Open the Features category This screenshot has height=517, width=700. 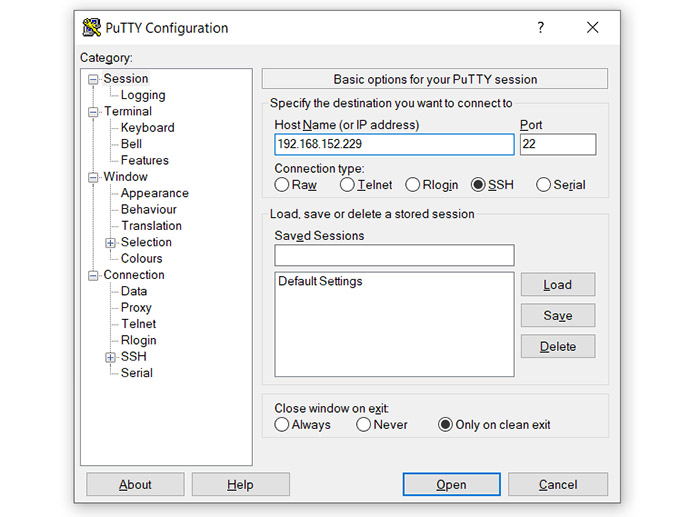145,160
